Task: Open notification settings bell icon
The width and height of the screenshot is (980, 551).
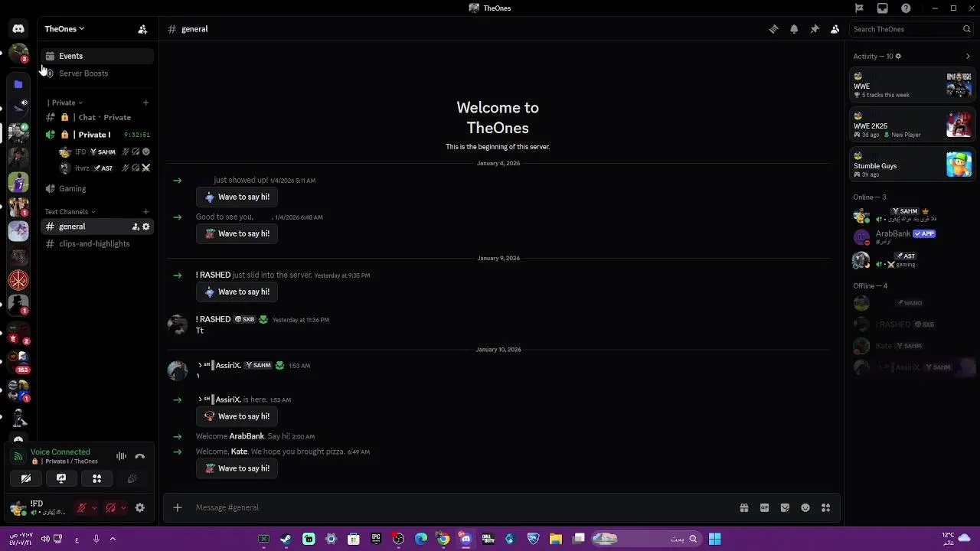Action: 794,29
